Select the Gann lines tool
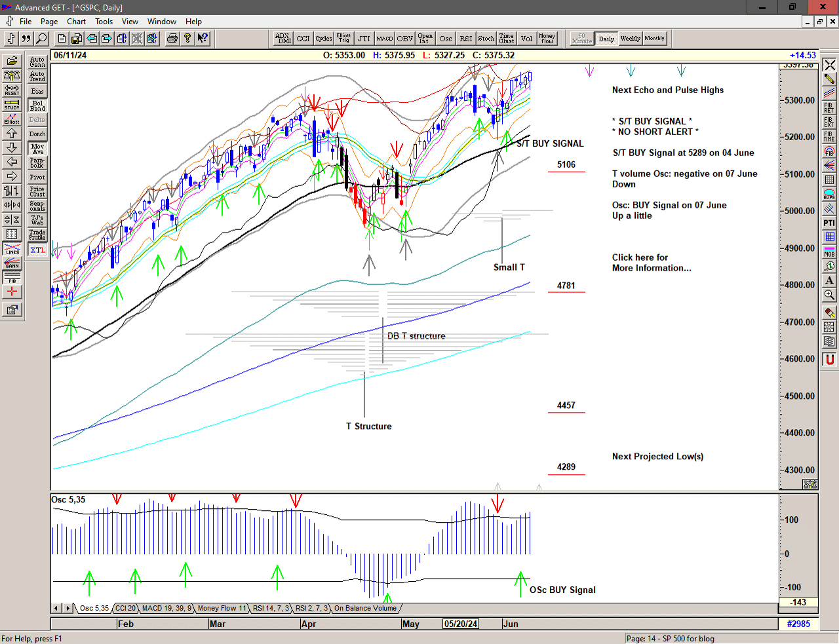 12,263
